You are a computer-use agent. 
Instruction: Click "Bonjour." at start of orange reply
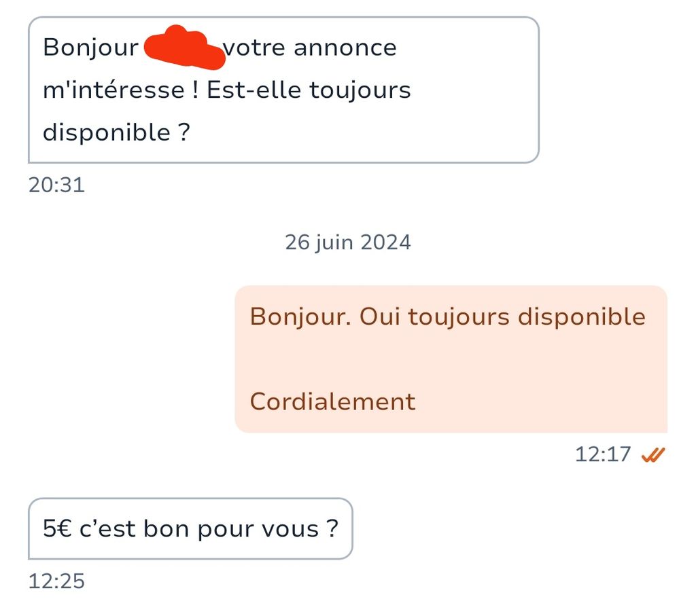[x=300, y=317]
